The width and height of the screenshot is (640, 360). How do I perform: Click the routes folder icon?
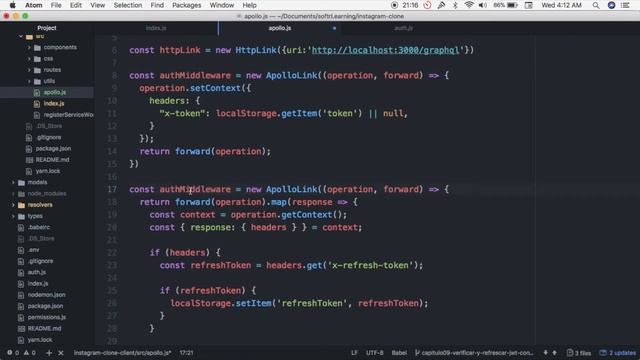click(38, 70)
